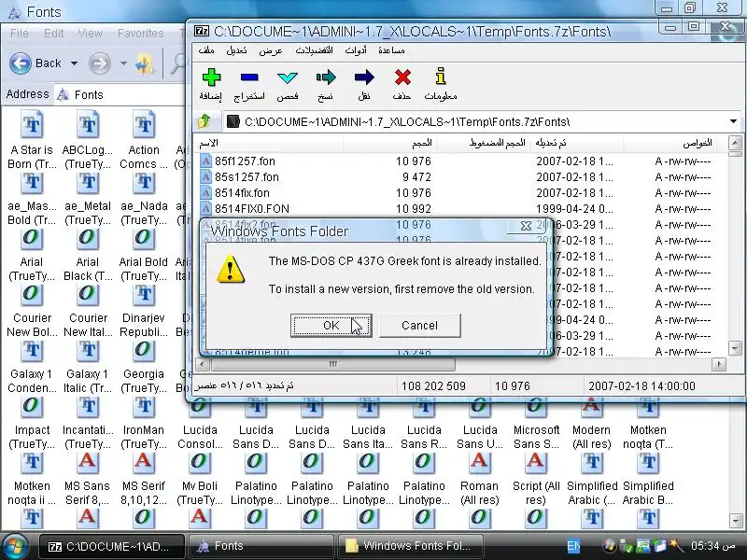Image resolution: width=747 pixels, height=560 pixels.
Task: Click the 7-Zip vertical scrollbar down arrow
Action: [x=735, y=348]
